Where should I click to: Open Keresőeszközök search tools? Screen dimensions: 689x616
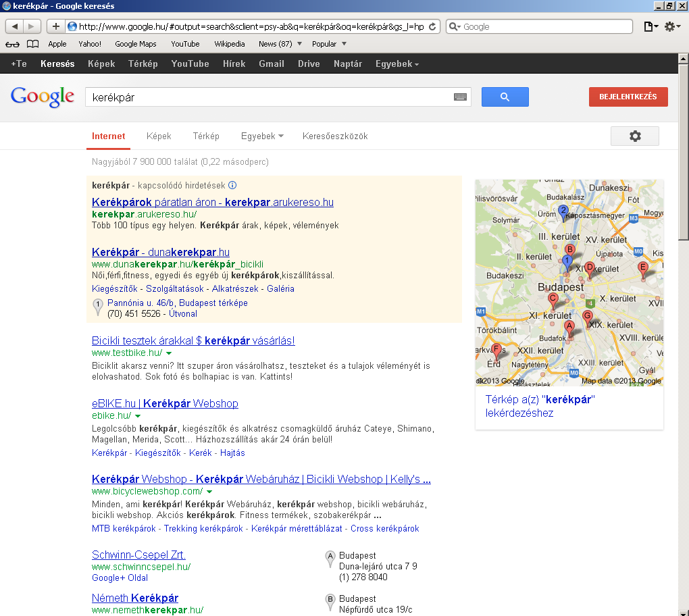[x=335, y=136]
